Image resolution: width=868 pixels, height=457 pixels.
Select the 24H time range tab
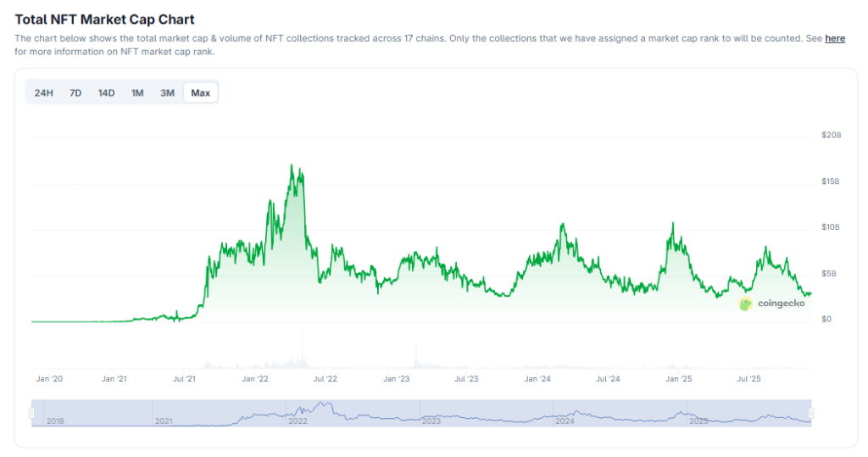tap(44, 92)
